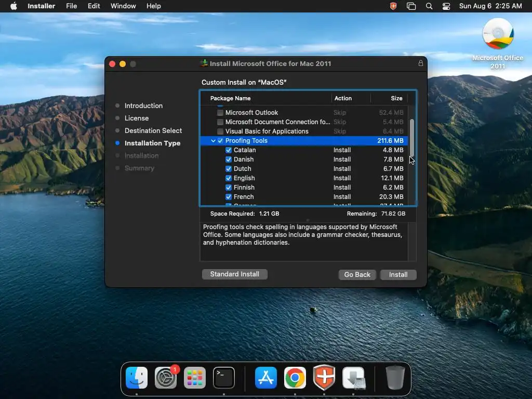The width and height of the screenshot is (532, 399).
Task: Select the Introduction step in sidebar
Action: click(x=143, y=105)
